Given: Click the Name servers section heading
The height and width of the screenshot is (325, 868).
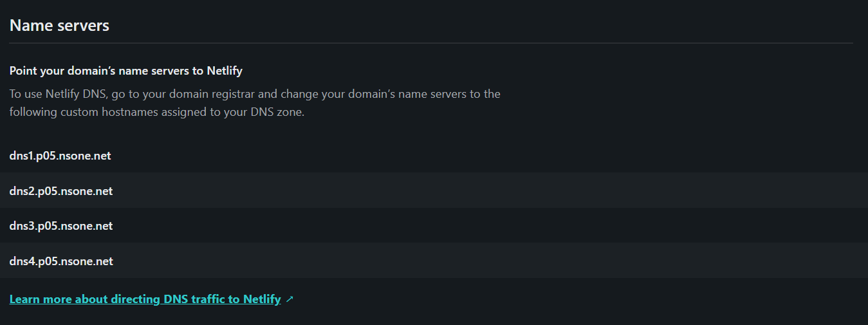Looking at the screenshot, I should tap(59, 26).
